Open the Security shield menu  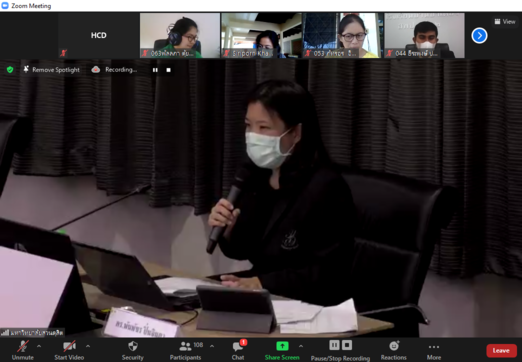click(133, 350)
